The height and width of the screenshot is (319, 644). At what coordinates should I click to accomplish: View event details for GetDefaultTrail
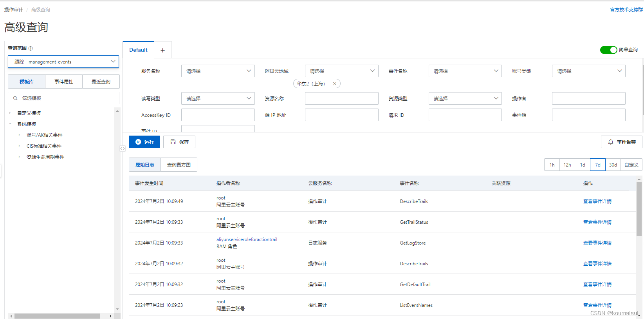pos(597,284)
